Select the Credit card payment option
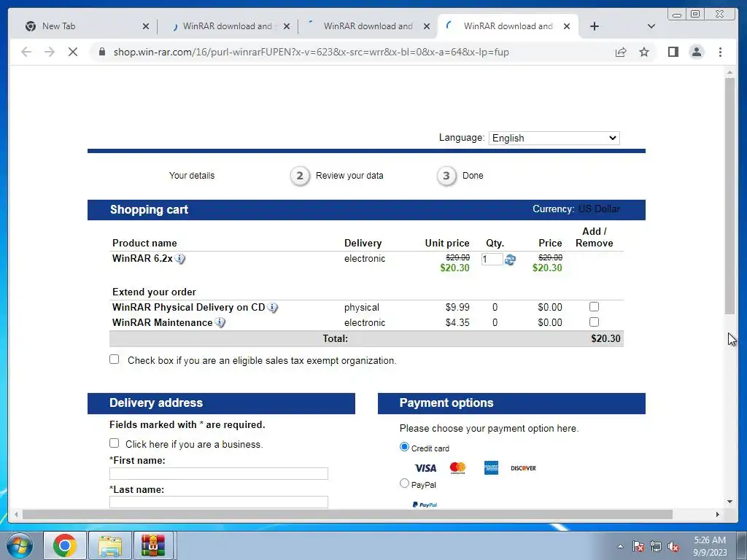 click(x=404, y=447)
